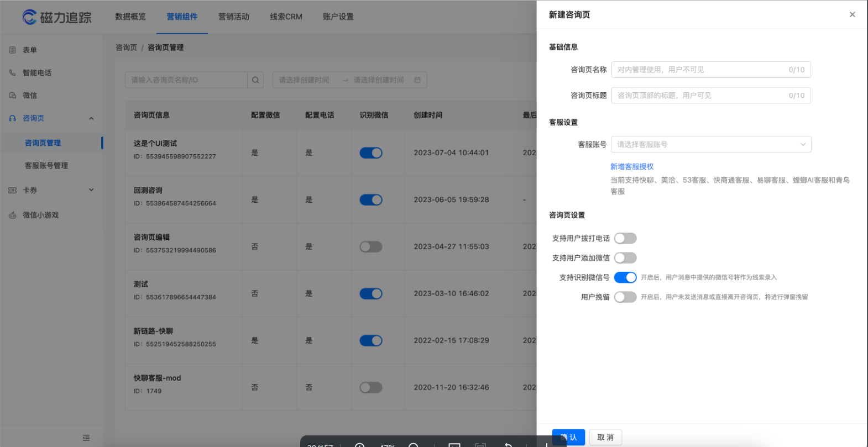Switch to 线索CRM top tab
The image size is (868, 447).
286,17
